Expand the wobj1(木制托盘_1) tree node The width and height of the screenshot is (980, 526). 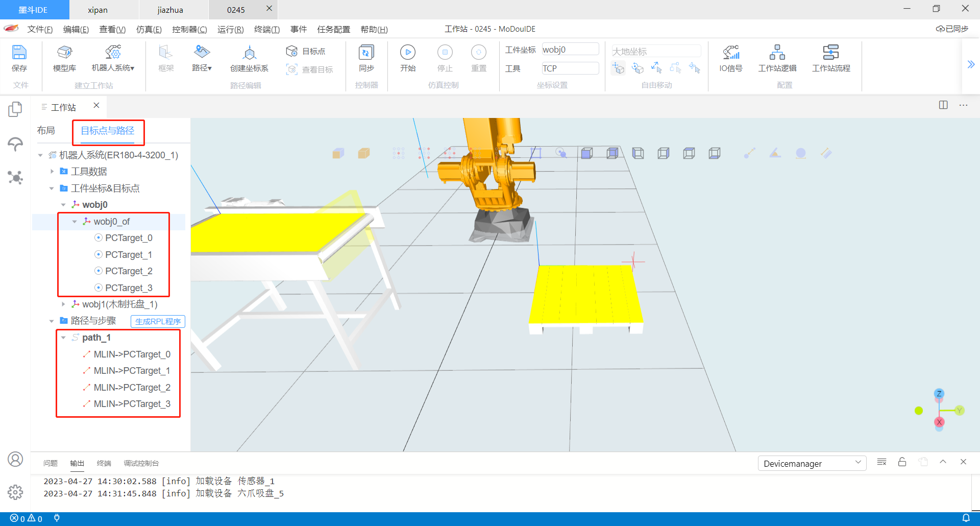63,304
